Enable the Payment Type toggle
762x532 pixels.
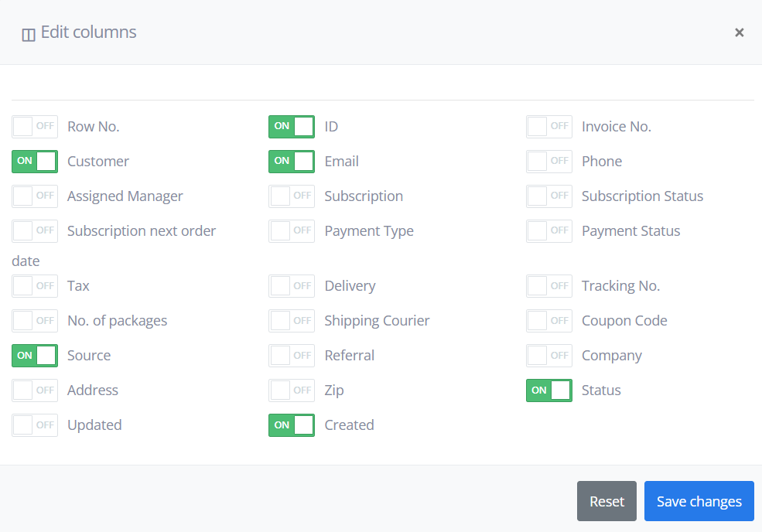click(292, 231)
